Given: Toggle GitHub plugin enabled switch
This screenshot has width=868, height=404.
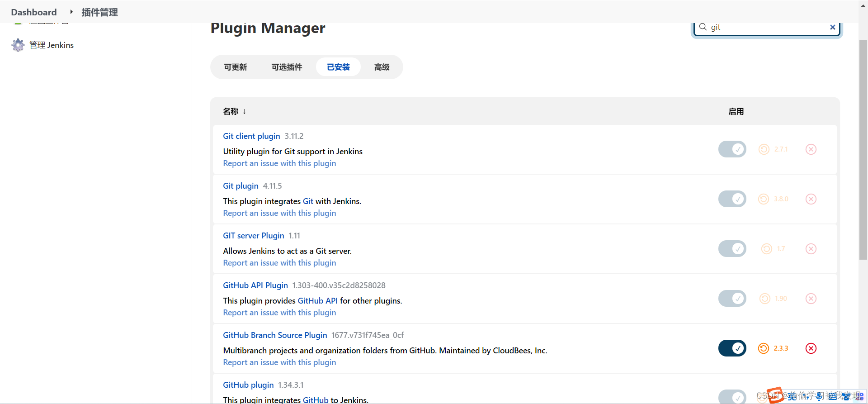Looking at the screenshot, I should pyautogui.click(x=732, y=397).
